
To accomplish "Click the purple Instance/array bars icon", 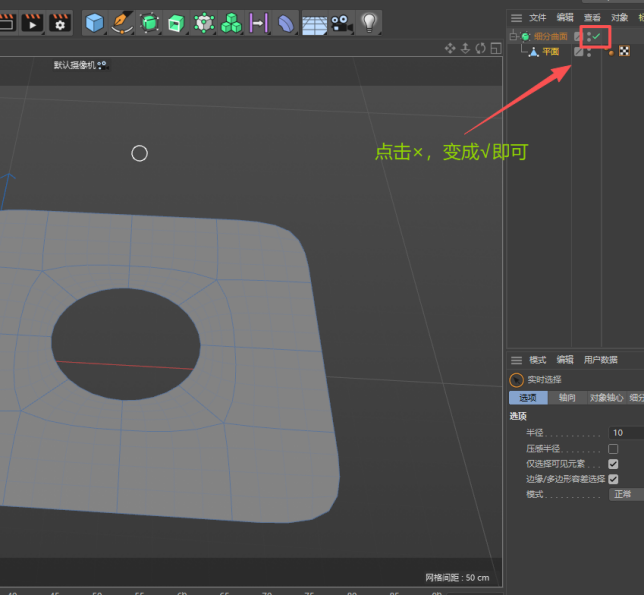I will (x=259, y=23).
